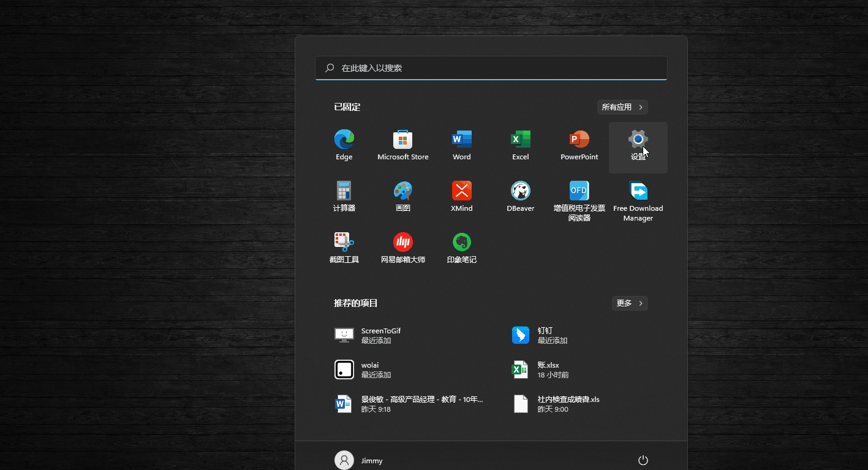Show 所有应用 (all apps) list
Viewport: 868px width, 470px height.
[x=622, y=107]
